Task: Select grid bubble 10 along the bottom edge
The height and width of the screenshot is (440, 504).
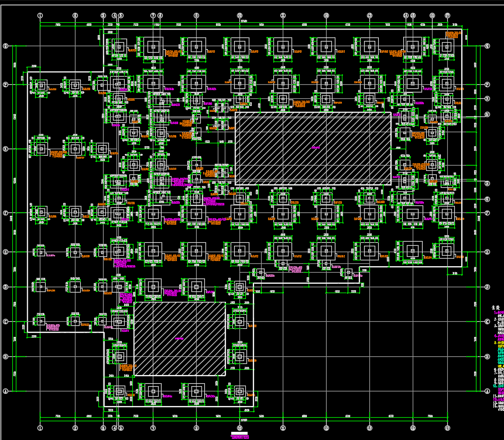Action: [240, 428]
